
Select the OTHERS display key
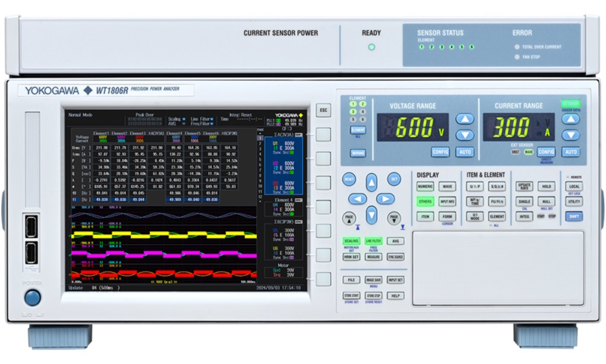click(425, 202)
